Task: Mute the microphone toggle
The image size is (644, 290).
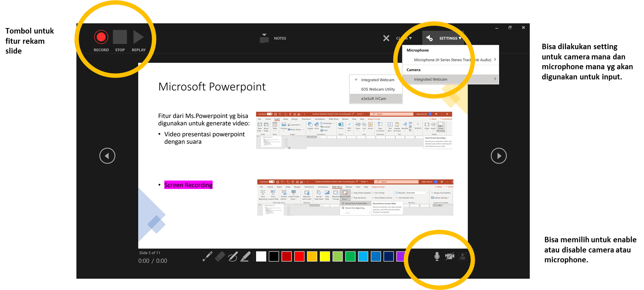Action: tap(437, 256)
